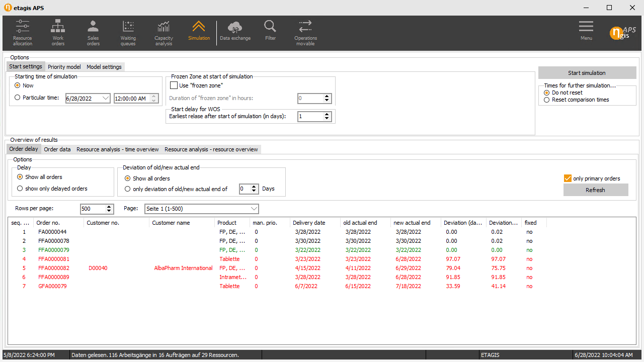
Task: Switch to Model settings tab
Action: tap(104, 67)
